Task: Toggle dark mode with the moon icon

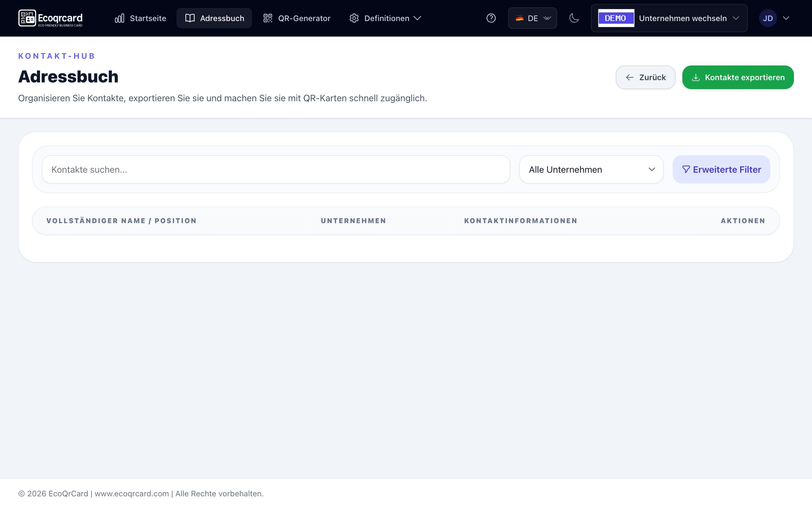Action: coord(574,18)
